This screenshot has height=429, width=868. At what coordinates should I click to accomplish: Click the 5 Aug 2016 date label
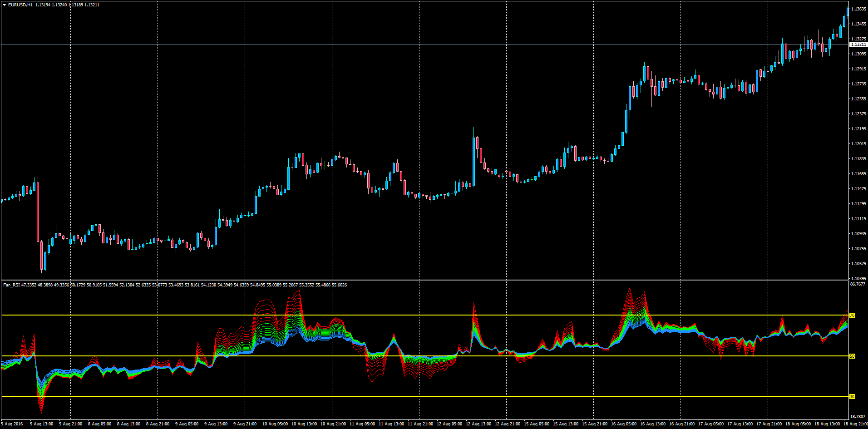pos(12,424)
